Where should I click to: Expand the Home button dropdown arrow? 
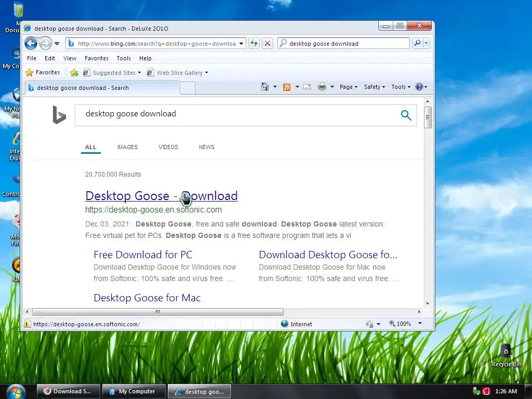[x=275, y=87]
